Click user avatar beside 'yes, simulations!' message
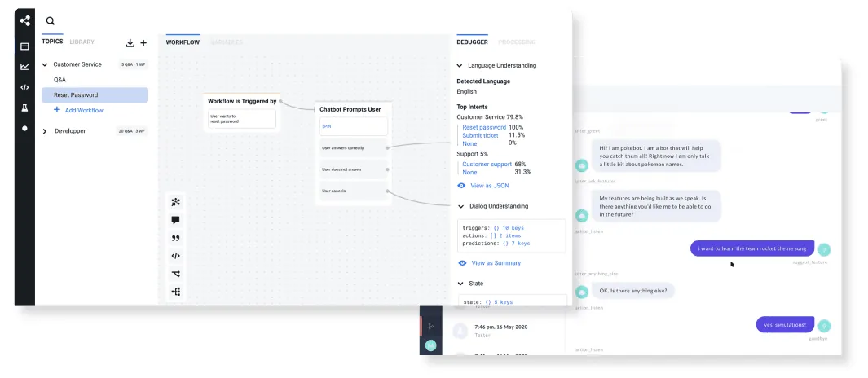 [824, 326]
